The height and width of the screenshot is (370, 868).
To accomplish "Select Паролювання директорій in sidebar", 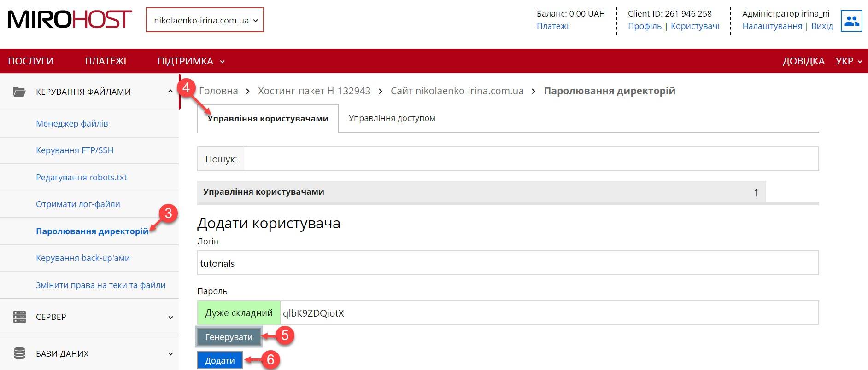I will [x=92, y=231].
